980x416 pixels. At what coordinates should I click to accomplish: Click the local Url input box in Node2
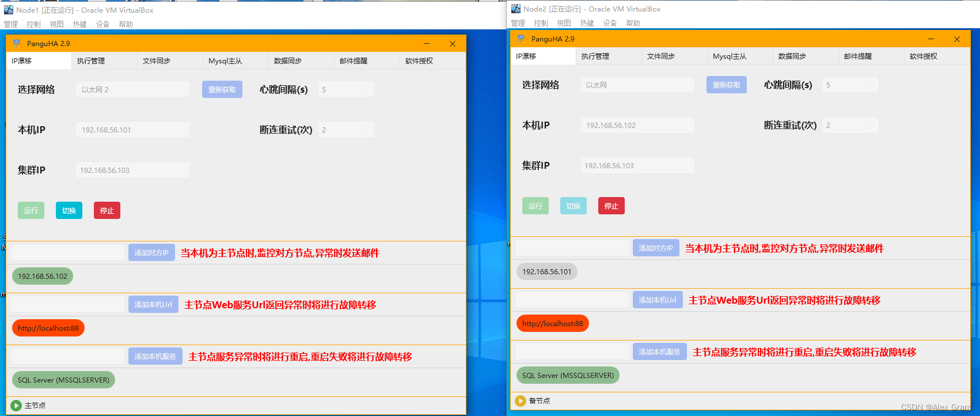pyautogui.click(x=572, y=300)
